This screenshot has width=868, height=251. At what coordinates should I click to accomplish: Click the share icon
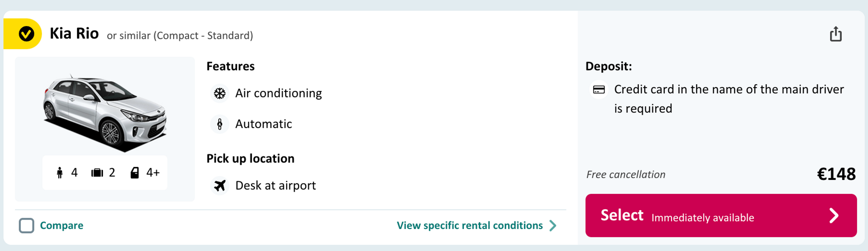[x=835, y=34]
